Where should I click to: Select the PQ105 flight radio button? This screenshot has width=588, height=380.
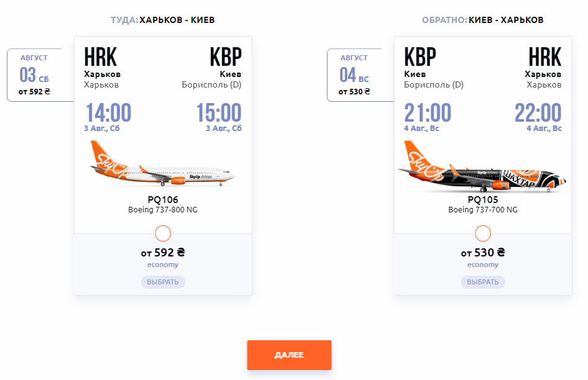pos(483,233)
